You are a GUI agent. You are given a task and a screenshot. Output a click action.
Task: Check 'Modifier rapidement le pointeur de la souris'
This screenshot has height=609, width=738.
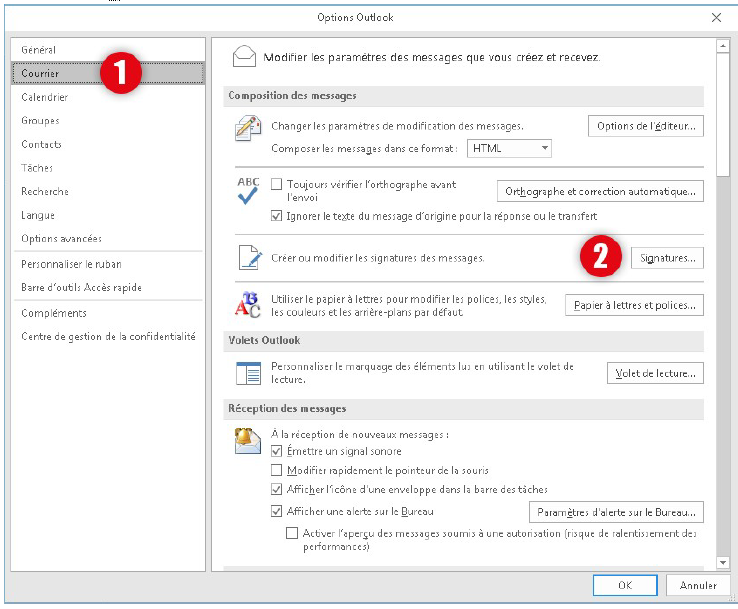(277, 470)
